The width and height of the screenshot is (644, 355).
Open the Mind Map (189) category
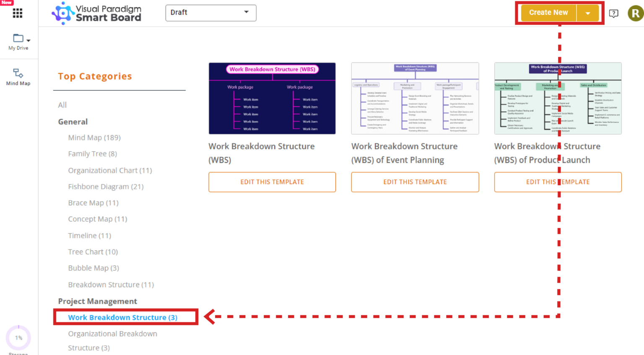click(94, 137)
